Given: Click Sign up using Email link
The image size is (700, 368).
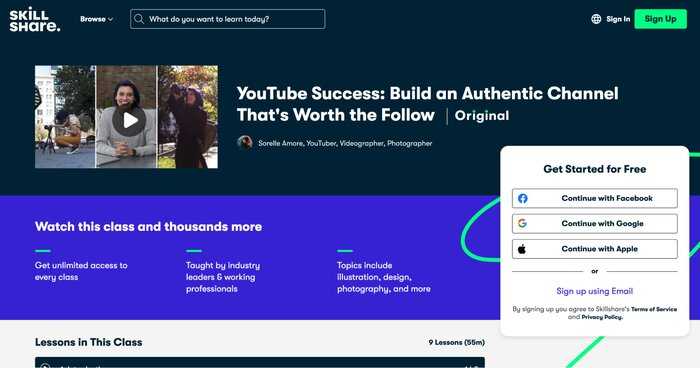Looking at the screenshot, I should coord(595,291).
